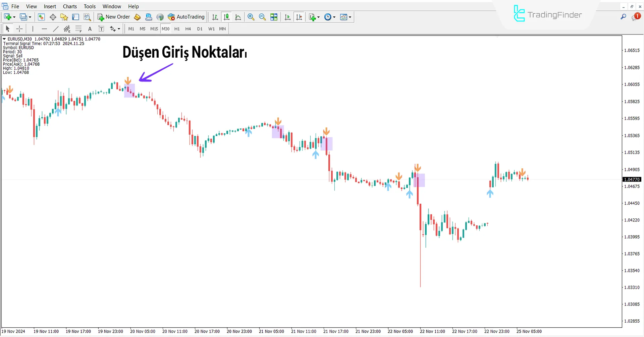Select the Crosshair tool
Screen dimensions: 644x337
coord(19,29)
